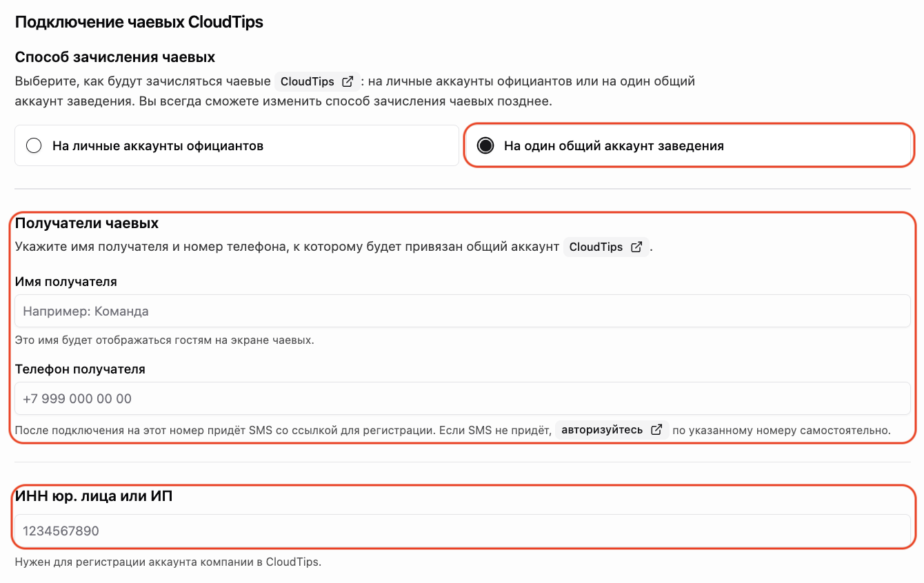
Task: Click the ИНН юр. лица или ИП label
Action: click(x=94, y=495)
